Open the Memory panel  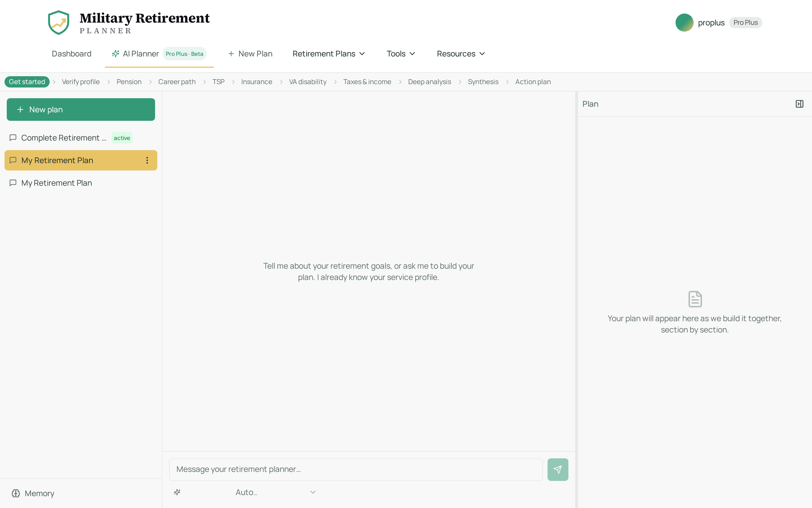point(33,493)
